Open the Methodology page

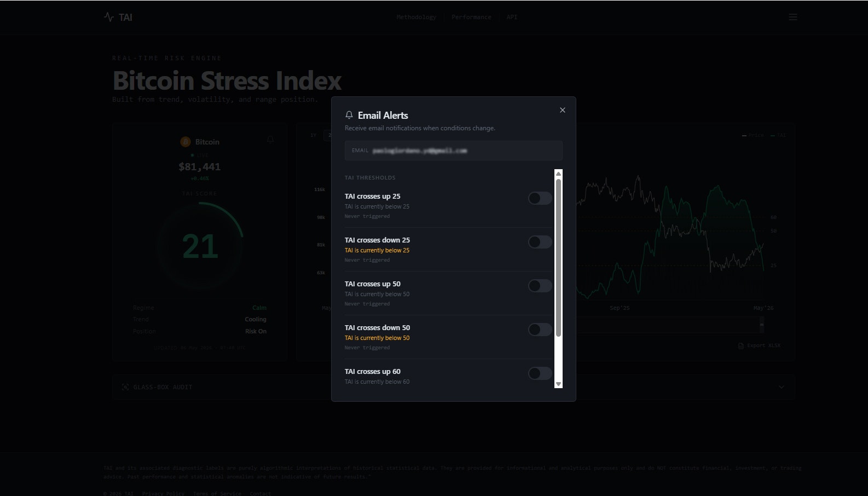click(416, 17)
